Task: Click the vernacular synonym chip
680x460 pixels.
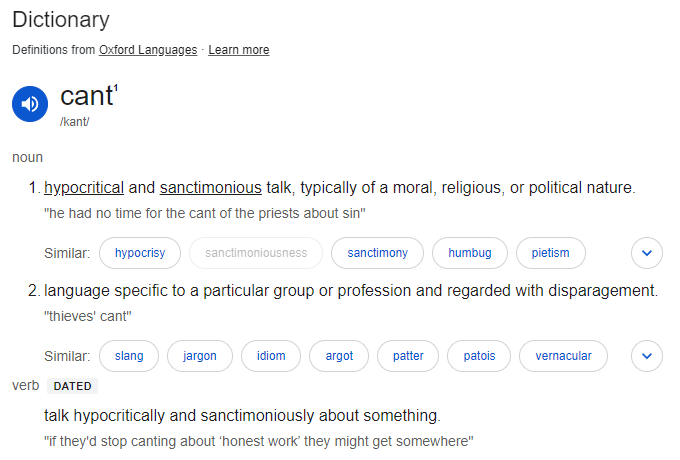Action: click(563, 356)
